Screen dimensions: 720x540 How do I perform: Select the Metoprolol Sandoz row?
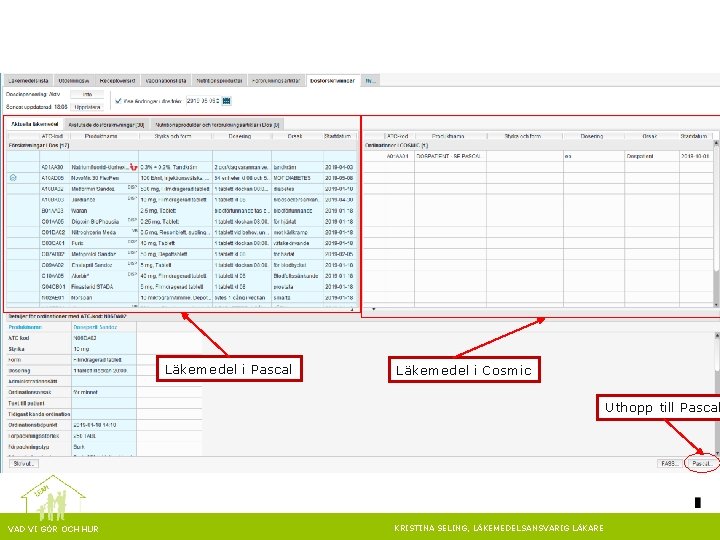pyautogui.click(x=182, y=254)
